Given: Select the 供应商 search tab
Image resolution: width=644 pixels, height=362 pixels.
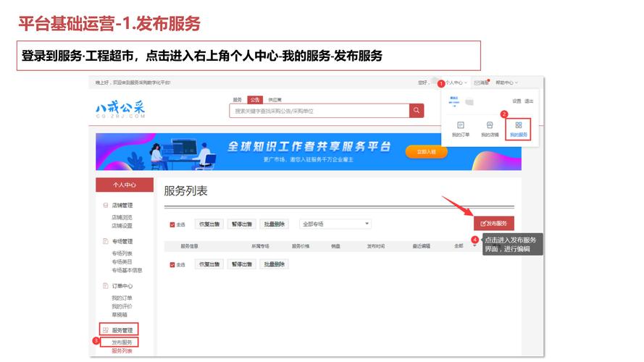Looking at the screenshot, I should click(x=275, y=100).
